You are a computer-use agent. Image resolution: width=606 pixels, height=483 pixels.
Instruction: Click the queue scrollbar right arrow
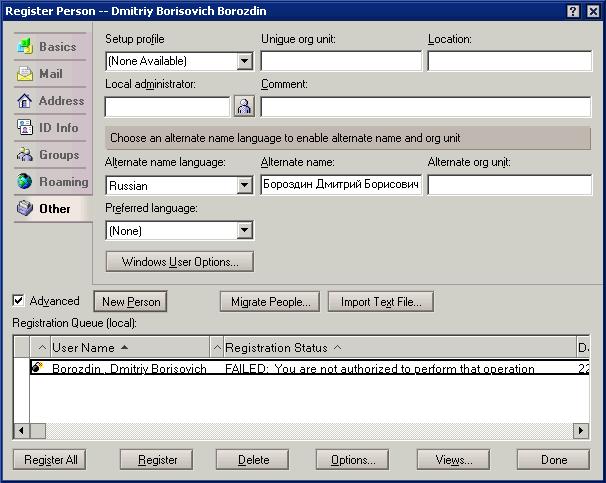pos(581,430)
